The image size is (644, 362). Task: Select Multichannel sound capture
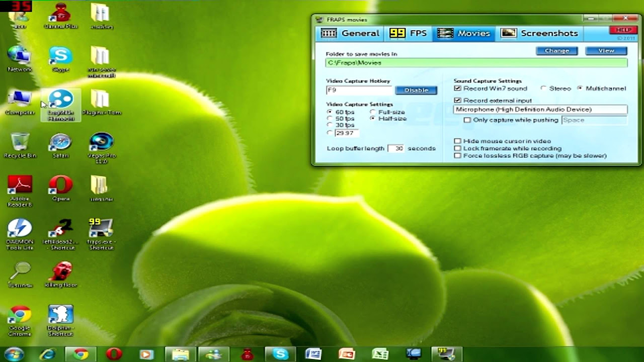click(x=580, y=88)
